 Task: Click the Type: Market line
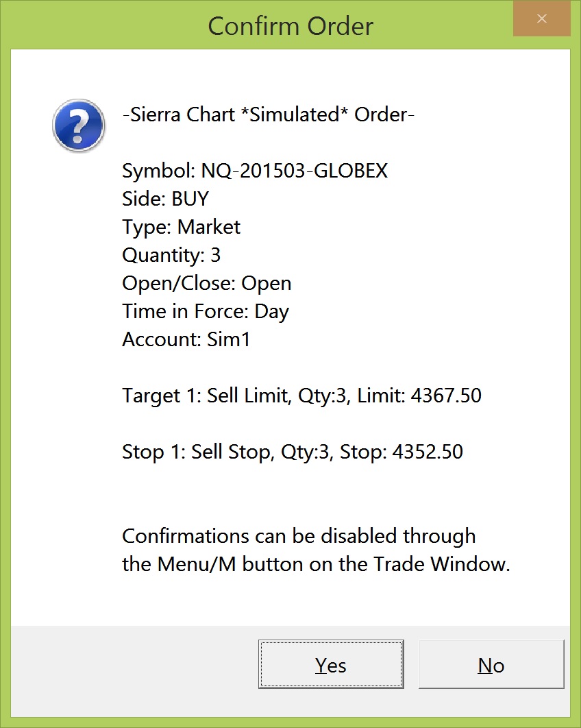click(181, 227)
